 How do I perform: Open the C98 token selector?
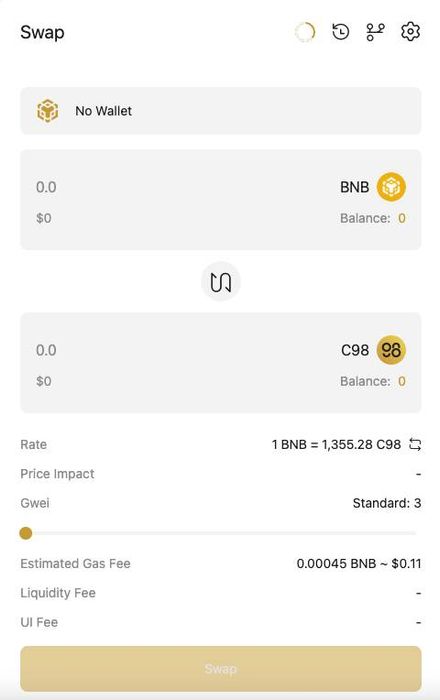coord(373,350)
